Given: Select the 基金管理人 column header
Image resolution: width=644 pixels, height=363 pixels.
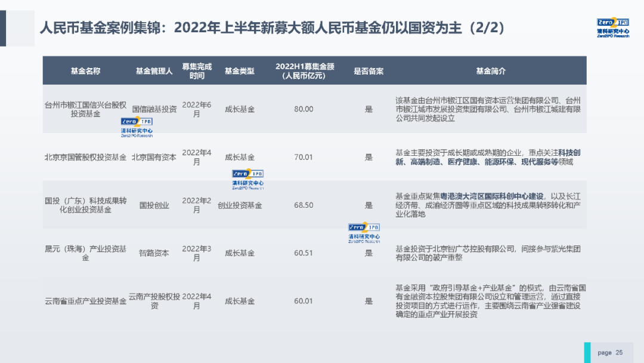Looking at the screenshot, I should coord(154,71).
